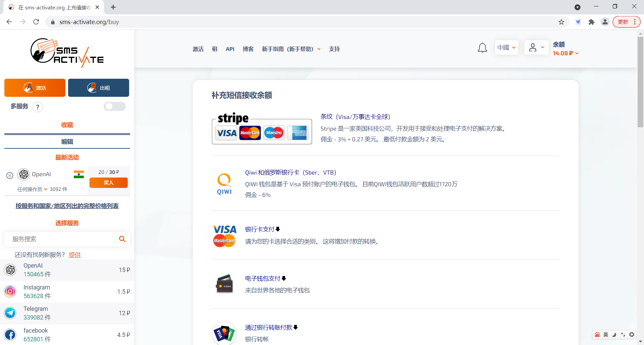Open the 支持 nav item
644x345 pixels.
click(x=334, y=49)
